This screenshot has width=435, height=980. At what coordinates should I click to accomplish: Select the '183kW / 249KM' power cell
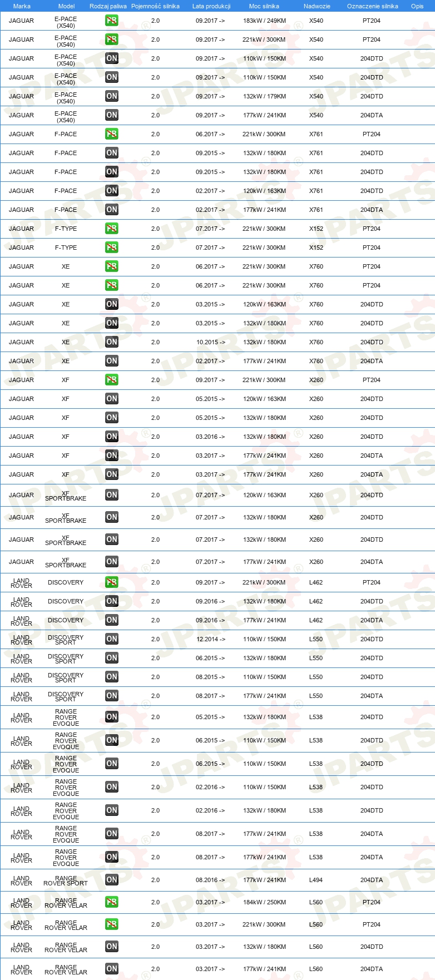[x=264, y=21]
